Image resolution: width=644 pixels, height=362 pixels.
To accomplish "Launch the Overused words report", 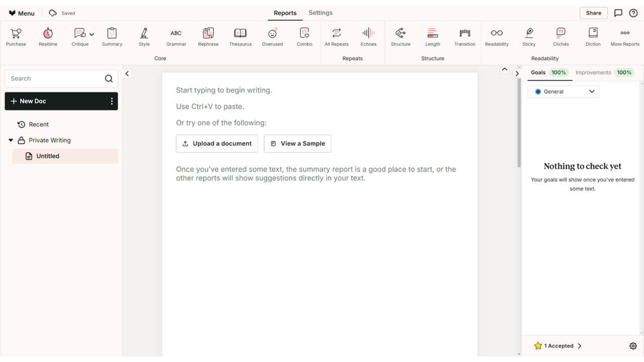I will coord(272,37).
